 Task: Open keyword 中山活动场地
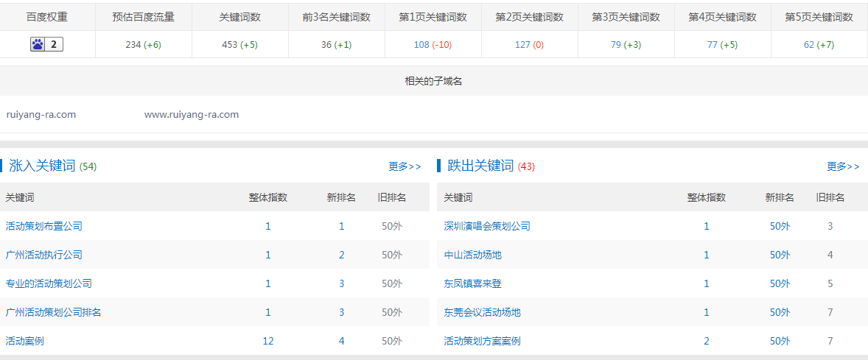click(x=473, y=255)
